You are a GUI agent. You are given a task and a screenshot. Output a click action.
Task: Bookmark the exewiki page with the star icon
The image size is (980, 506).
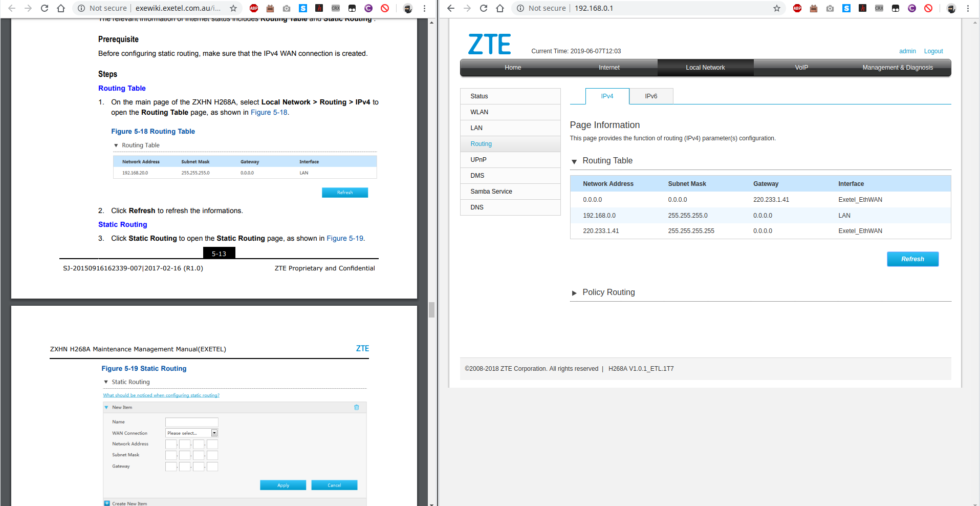click(233, 8)
